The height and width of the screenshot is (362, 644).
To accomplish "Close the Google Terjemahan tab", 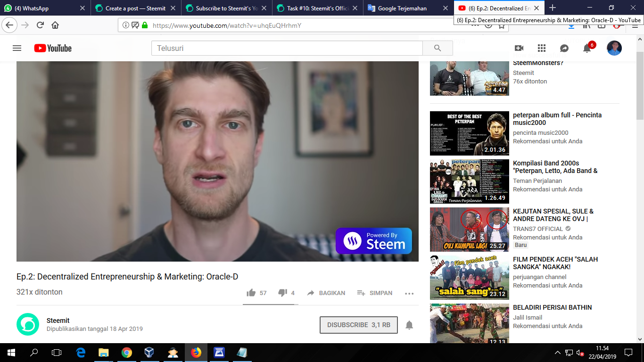I will click(x=445, y=8).
